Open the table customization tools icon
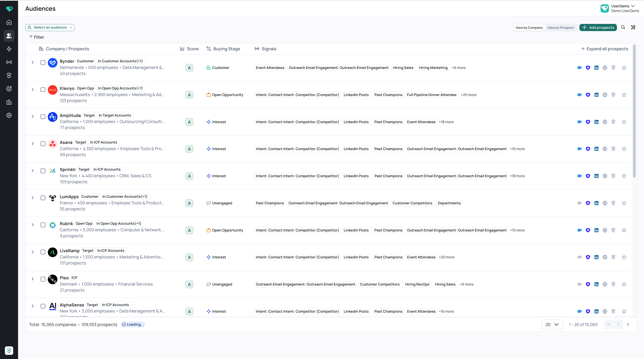Viewport: 644px width, 359px height. click(633, 27)
